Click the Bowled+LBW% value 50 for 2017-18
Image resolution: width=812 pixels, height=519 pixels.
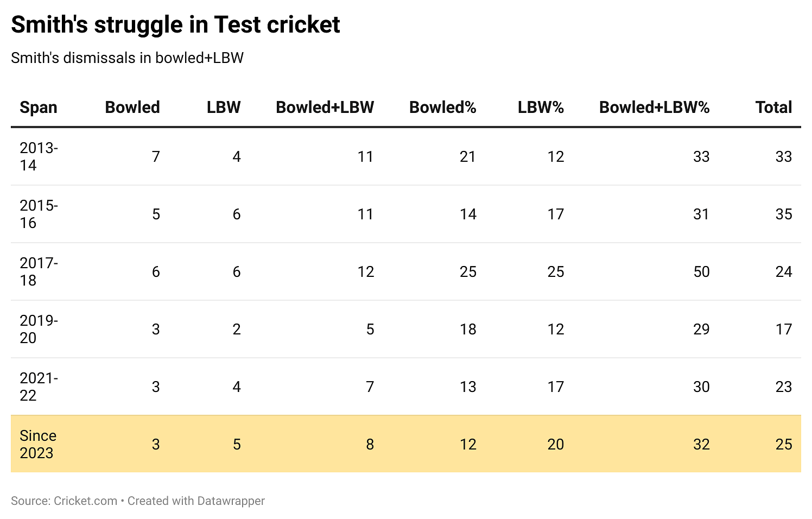click(701, 271)
